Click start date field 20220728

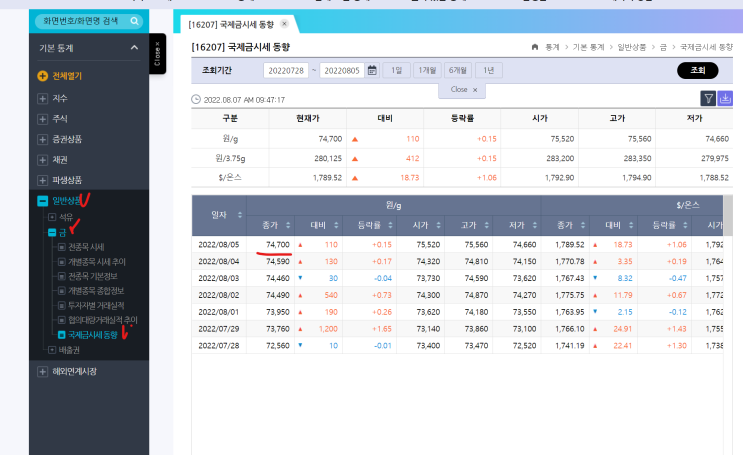pos(286,71)
